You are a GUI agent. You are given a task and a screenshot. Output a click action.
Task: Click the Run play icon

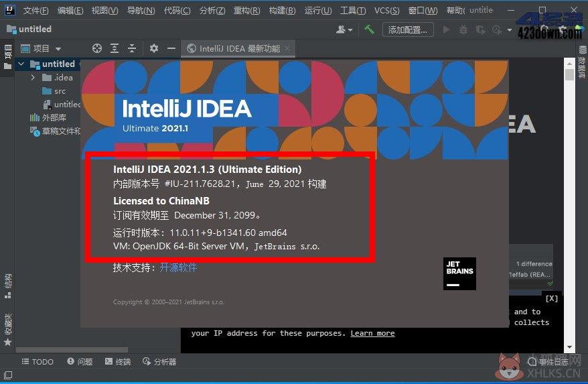446,29
